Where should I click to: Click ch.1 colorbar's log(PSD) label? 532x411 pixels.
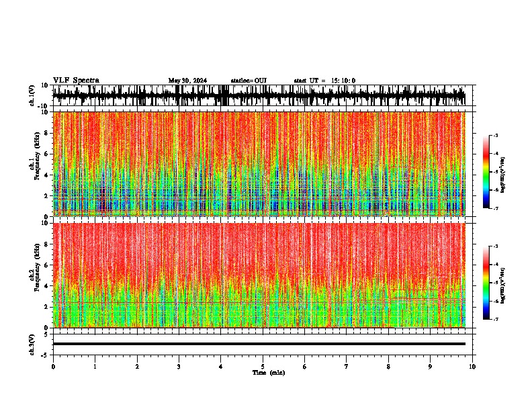point(502,175)
